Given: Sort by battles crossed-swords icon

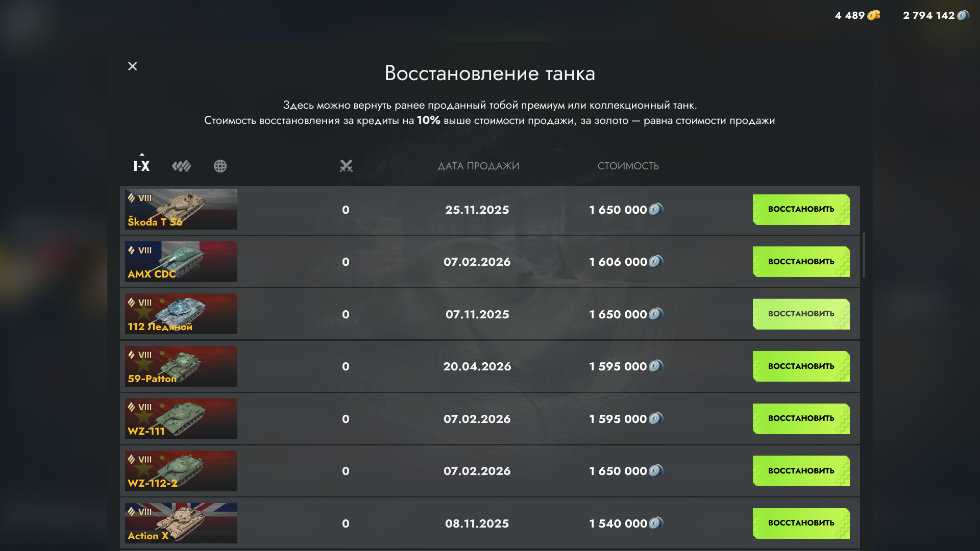Looking at the screenshot, I should pyautogui.click(x=346, y=166).
